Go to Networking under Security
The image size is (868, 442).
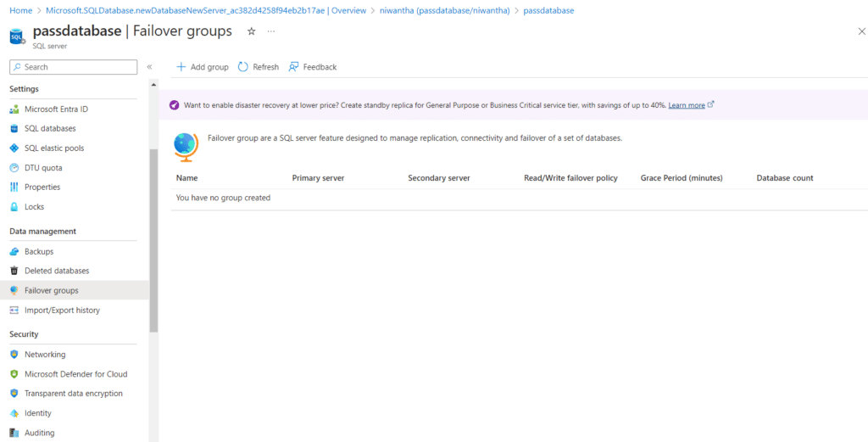point(45,355)
